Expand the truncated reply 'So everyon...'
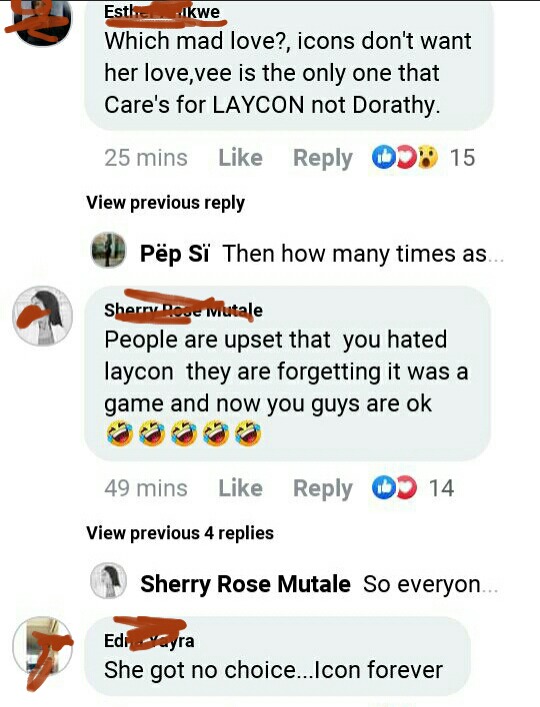This screenshot has width=540, height=707. click(x=430, y=584)
